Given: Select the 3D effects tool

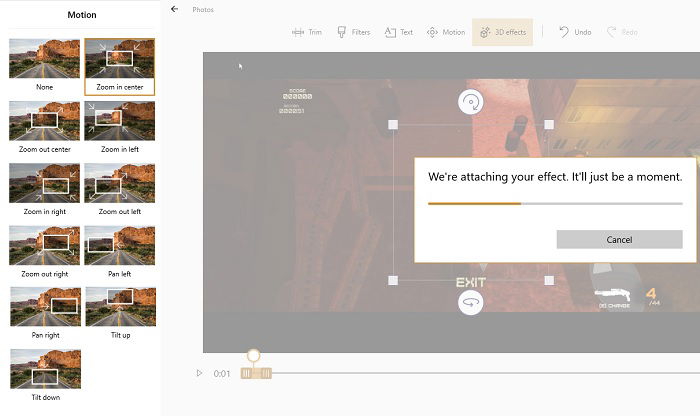Looking at the screenshot, I should (503, 32).
